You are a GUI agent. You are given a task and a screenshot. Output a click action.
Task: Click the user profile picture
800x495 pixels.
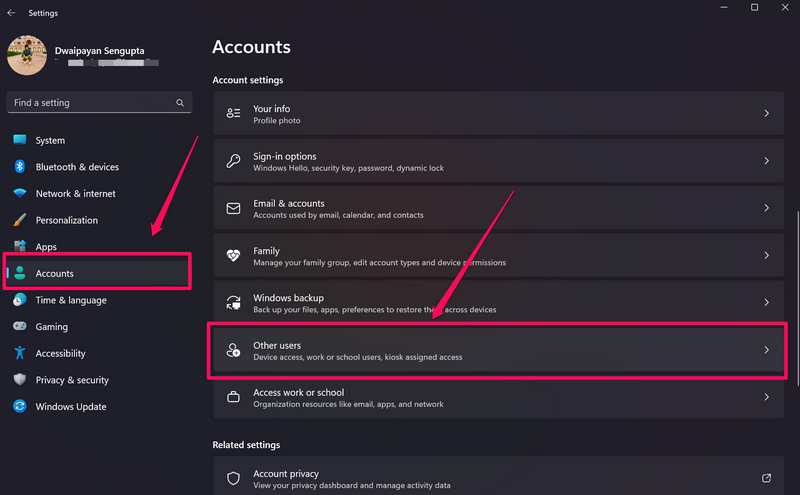[x=27, y=55]
